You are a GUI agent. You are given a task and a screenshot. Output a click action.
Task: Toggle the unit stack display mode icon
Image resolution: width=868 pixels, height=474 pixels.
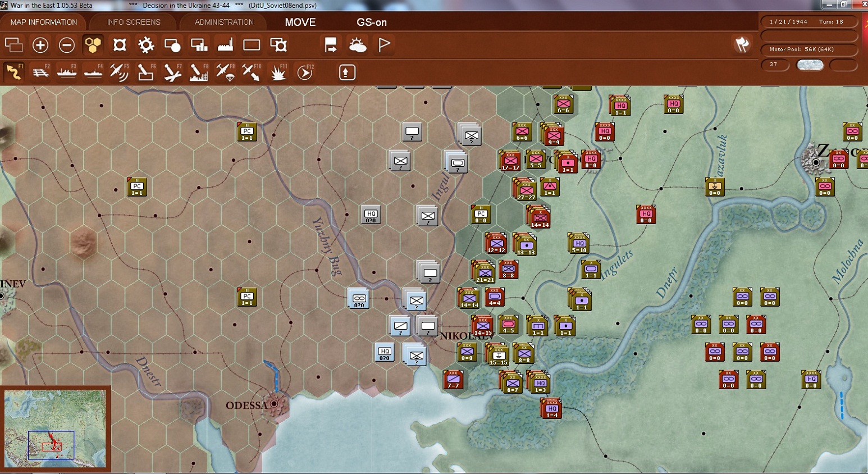pyautogui.click(x=13, y=45)
